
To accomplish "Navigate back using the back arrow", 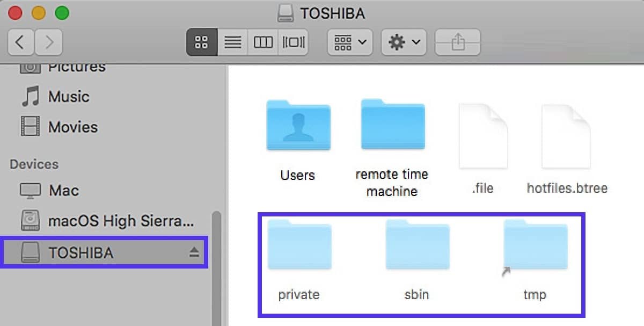I will point(20,42).
